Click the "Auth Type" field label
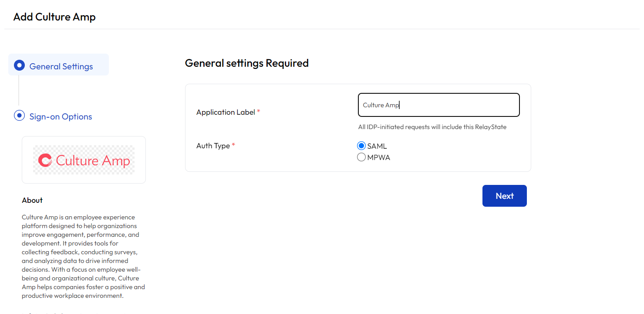This screenshot has width=644, height=314. tap(213, 146)
